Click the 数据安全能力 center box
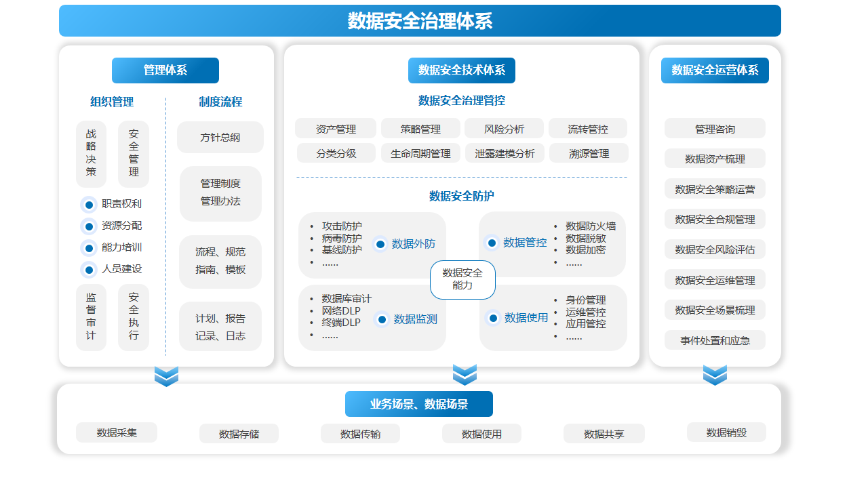The height and width of the screenshot is (488, 868). 462,279
